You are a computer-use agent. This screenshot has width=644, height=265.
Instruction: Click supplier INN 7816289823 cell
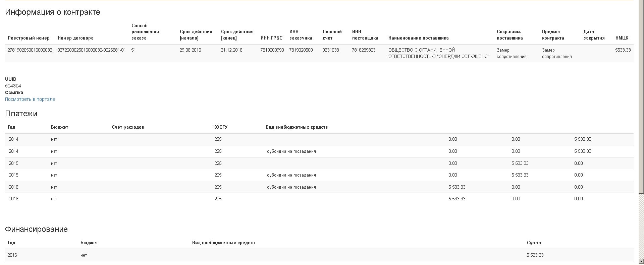tap(364, 50)
